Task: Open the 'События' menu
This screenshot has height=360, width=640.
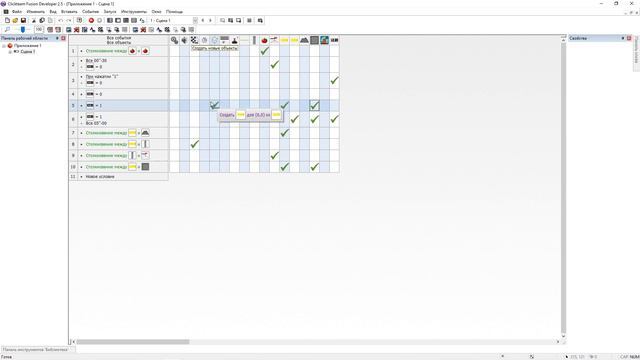Action: coord(90,12)
